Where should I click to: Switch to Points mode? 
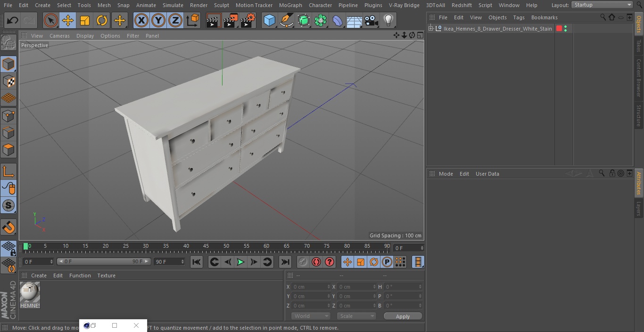(x=8, y=115)
